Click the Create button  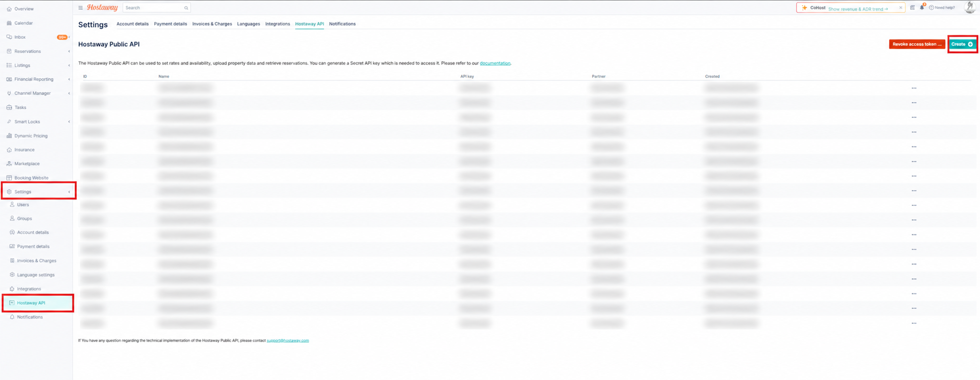tap(962, 44)
